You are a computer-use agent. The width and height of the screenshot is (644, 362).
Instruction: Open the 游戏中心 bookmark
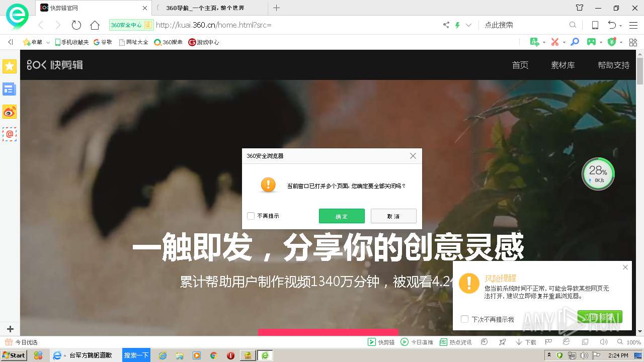click(203, 42)
